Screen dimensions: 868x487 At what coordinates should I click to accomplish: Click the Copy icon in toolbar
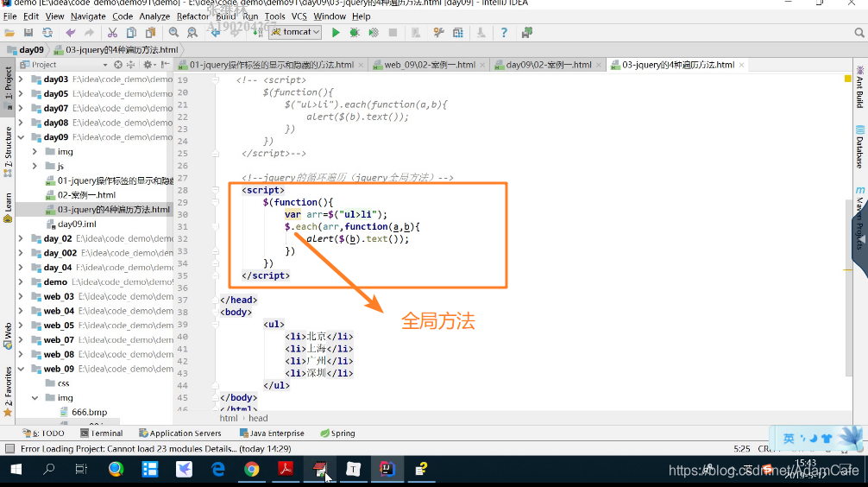131,33
